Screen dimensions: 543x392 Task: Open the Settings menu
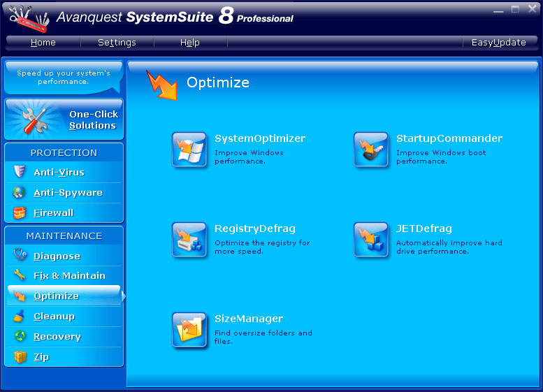pyautogui.click(x=117, y=42)
